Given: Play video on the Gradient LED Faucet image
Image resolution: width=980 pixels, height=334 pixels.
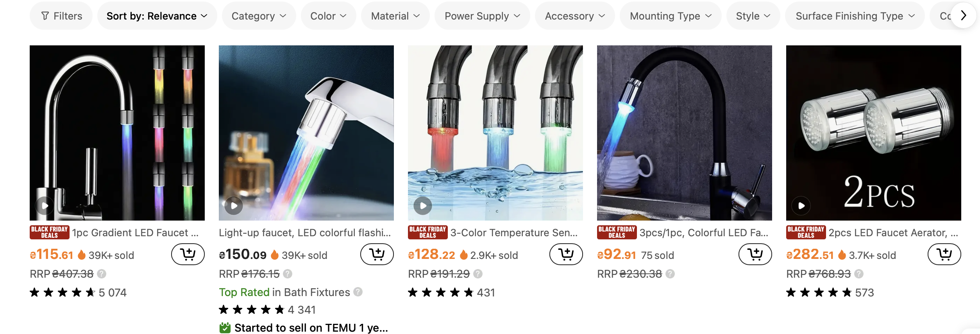Looking at the screenshot, I should (x=45, y=205).
